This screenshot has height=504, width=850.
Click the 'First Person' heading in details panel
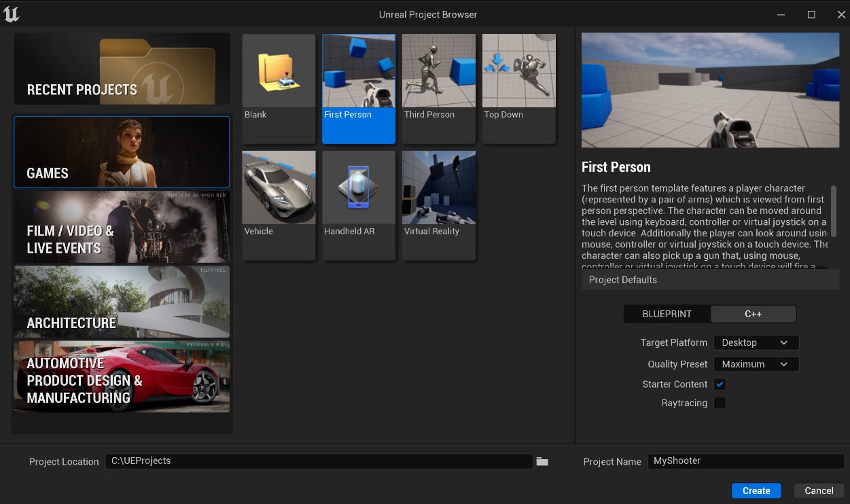(616, 167)
